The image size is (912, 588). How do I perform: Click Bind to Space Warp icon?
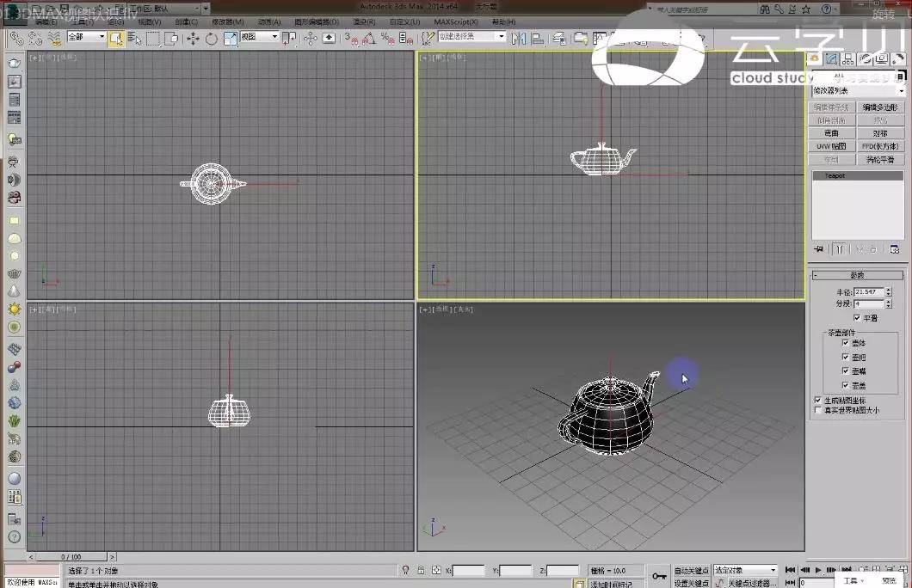click(x=54, y=39)
